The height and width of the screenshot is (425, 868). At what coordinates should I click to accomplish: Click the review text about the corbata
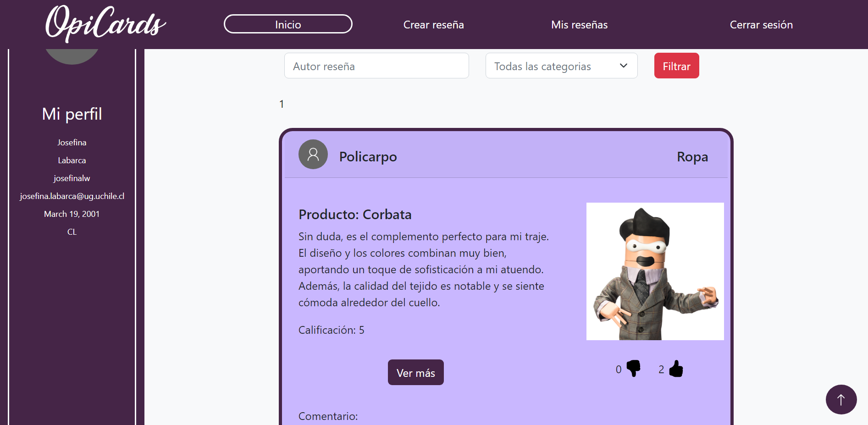click(424, 270)
